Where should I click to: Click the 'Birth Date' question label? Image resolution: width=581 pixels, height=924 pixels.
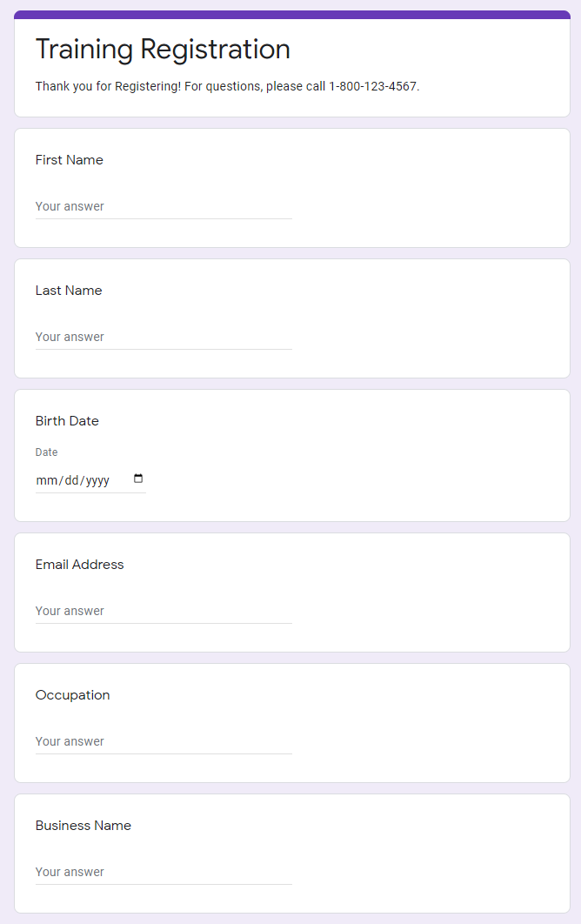67,421
